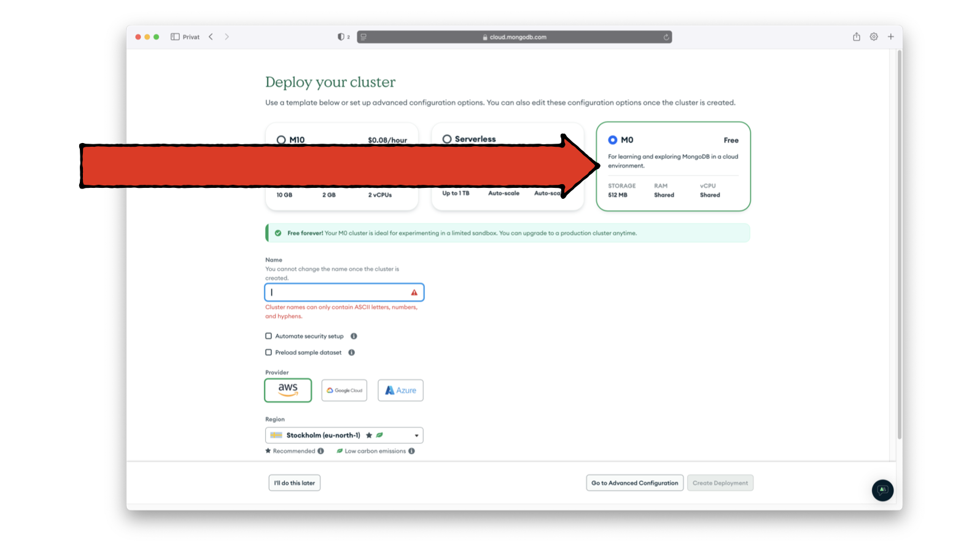This screenshot has width=980, height=547.
Task: Click the info icon beside Low carbon emissions
Action: [411, 451]
